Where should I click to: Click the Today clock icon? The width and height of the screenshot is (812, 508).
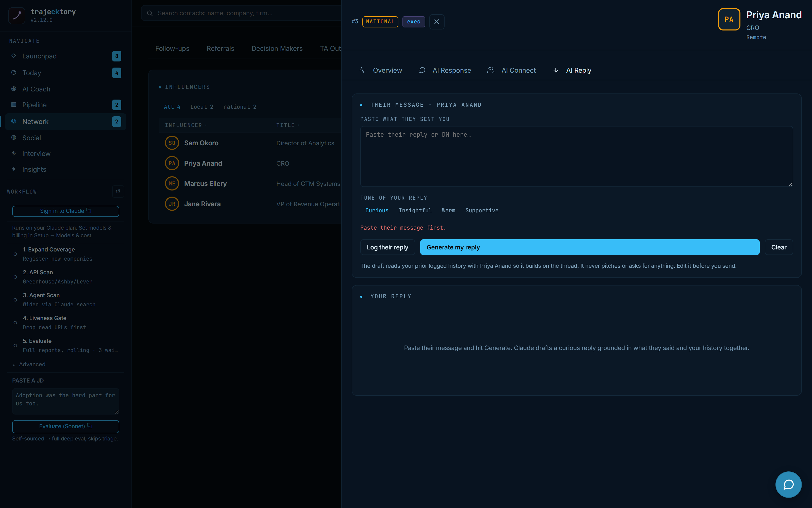14,73
